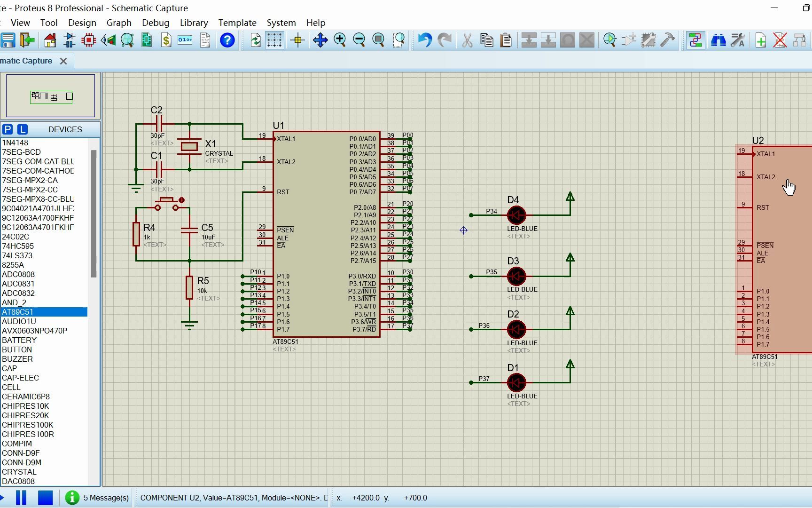The image size is (812, 508).
Task: Open Design Explorer green board icon
Action: point(147,40)
